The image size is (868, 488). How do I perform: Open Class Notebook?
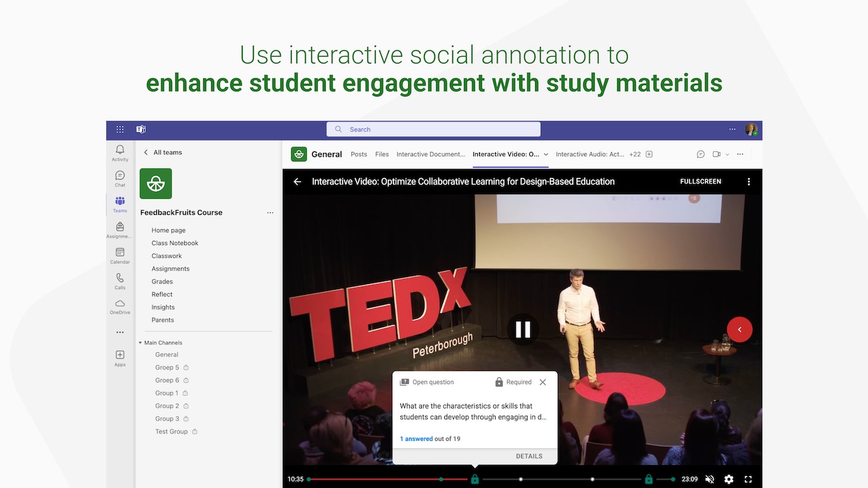175,243
